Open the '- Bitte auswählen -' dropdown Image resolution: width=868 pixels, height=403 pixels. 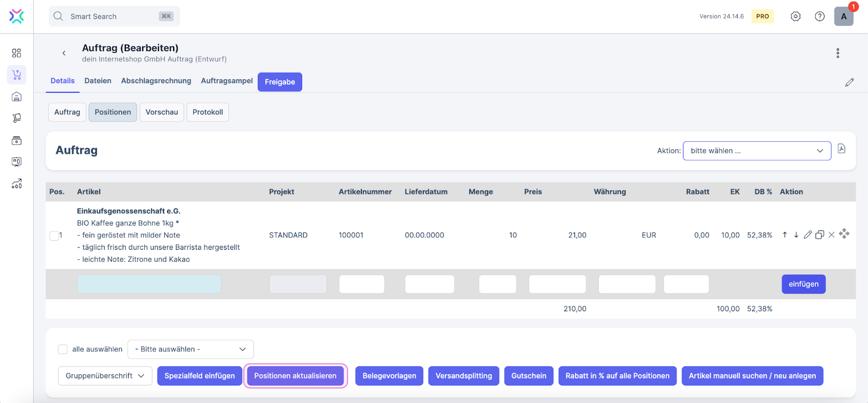coord(190,349)
